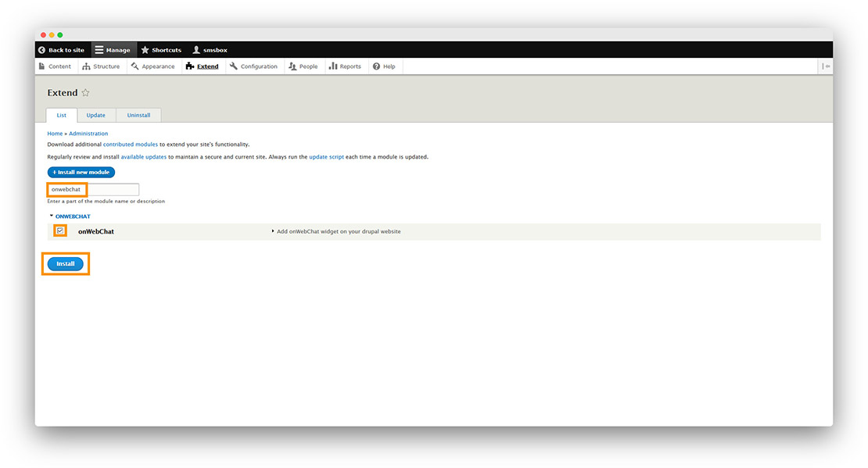Image resolution: width=868 pixels, height=468 pixels.
Task: Open the Help menu item
Action: point(384,66)
